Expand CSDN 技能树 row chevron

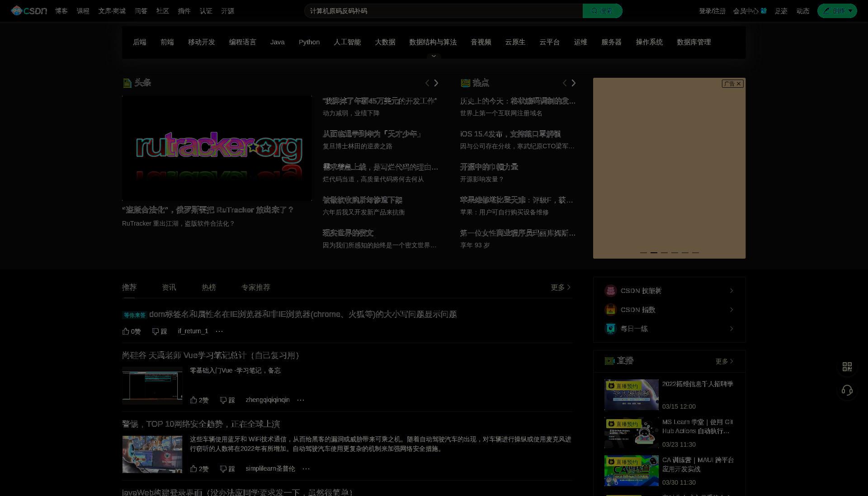pos(731,291)
